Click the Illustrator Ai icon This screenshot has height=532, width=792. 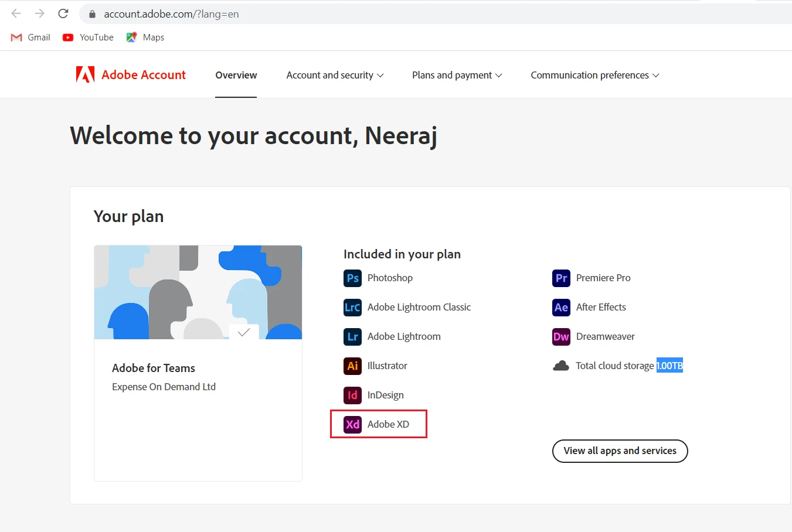point(352,366)
